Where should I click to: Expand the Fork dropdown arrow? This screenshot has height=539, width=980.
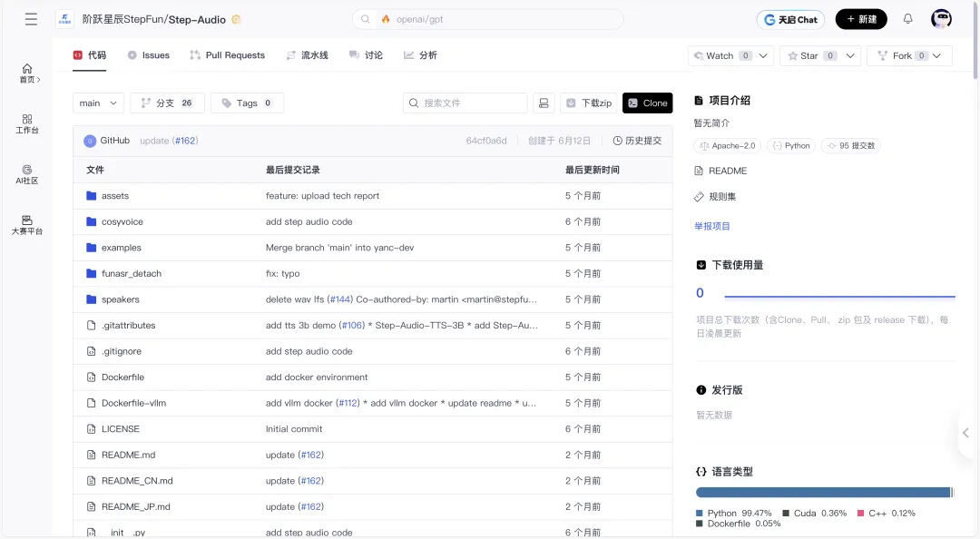coord(936,55)
